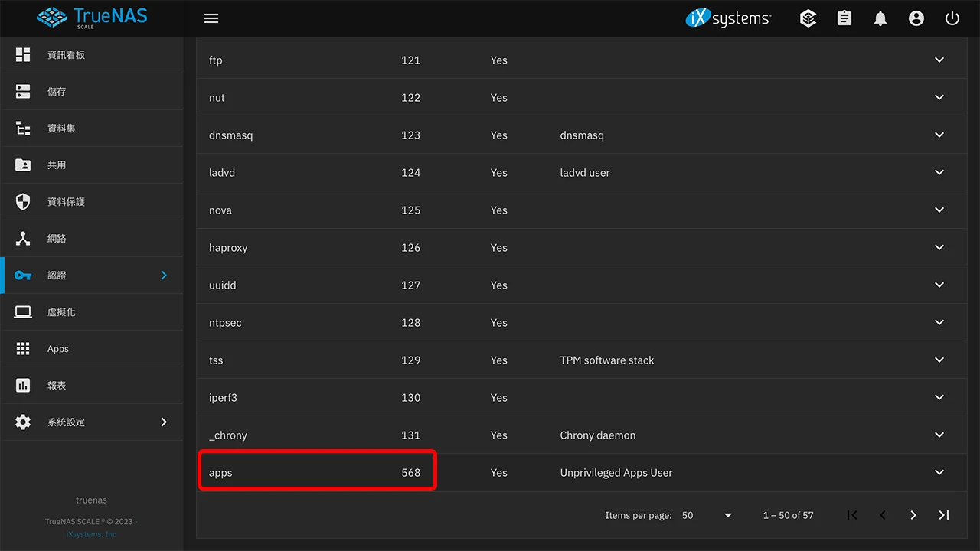
Task: Open 資訊看板 in the sidebar
Action: click(x=66, y=55)
